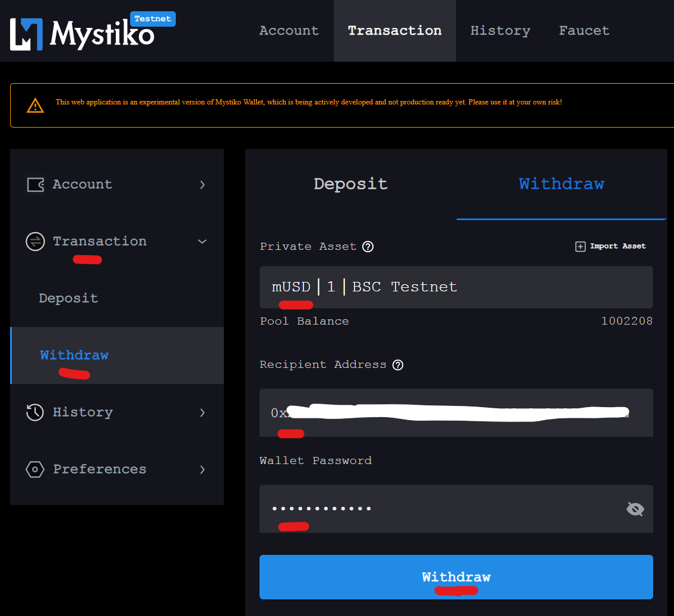The width and height of the screenshot is (674, 616).
Task: Click the Transaction swap arrows icon
Action: [x=35, y=242]
